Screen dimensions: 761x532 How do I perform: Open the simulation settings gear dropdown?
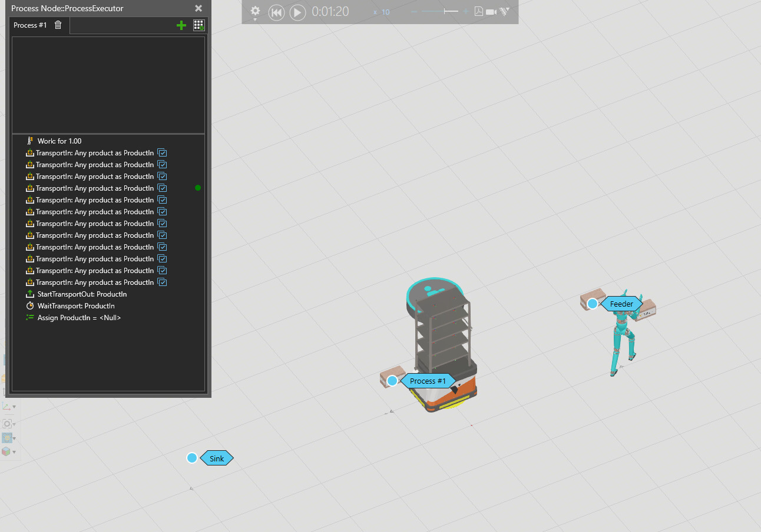coord(255,12)
